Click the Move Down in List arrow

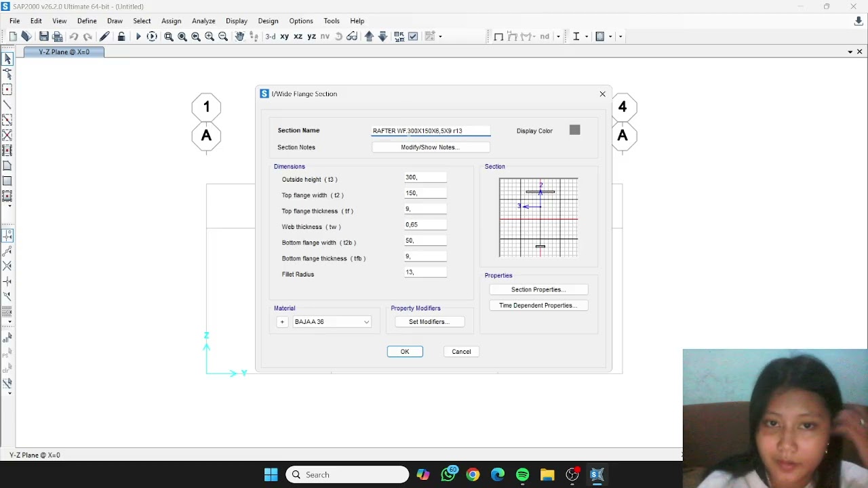382,37
